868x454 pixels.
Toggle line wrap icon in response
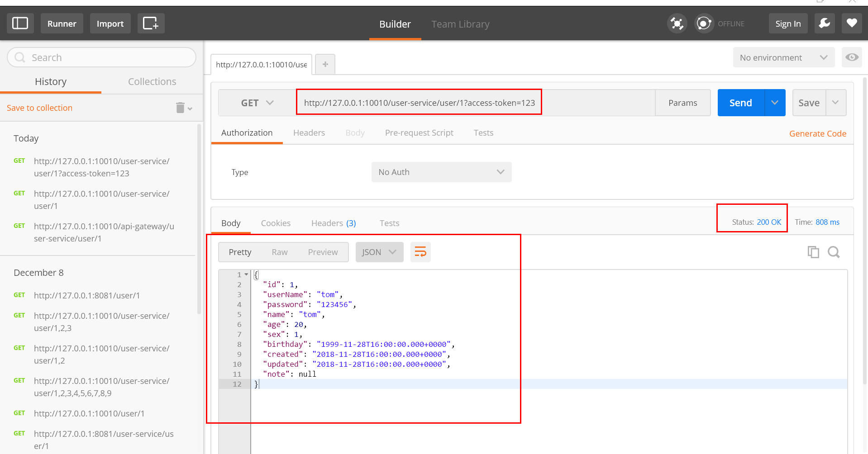pos(420,252)
